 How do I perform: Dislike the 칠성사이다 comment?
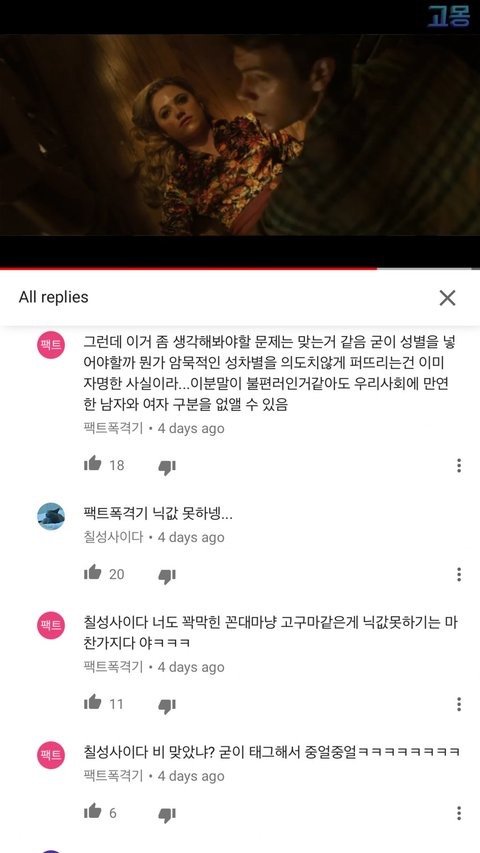click(167, 576)
